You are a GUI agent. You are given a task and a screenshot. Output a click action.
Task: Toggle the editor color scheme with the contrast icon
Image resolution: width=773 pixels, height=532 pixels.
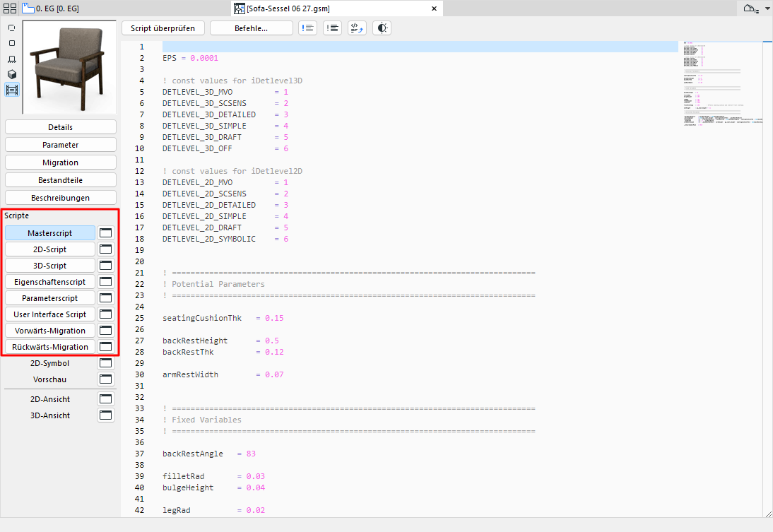tap(382, 28)
